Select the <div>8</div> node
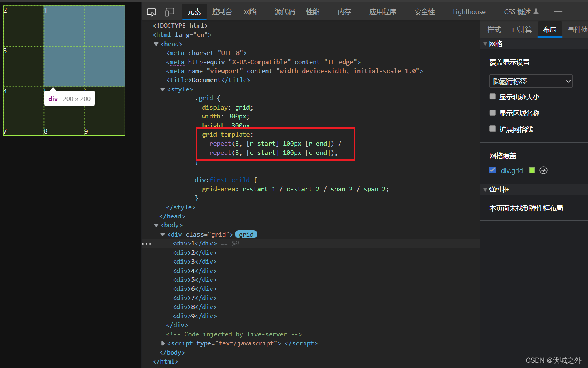The image size is (588, 368). pos(195,307)
